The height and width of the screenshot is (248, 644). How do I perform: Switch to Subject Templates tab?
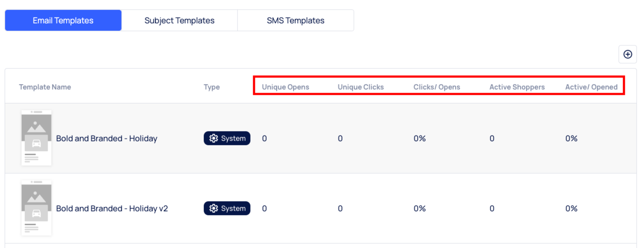[x=180, y=20]
